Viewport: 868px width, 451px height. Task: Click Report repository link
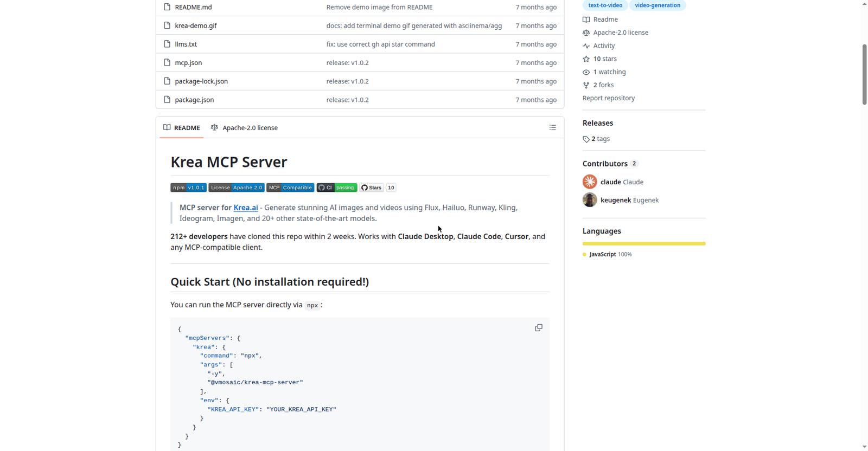coord(608,98)
